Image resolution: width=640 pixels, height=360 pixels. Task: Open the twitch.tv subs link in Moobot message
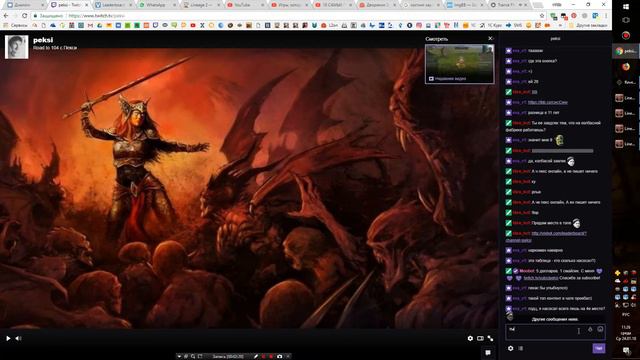(541, 278)
